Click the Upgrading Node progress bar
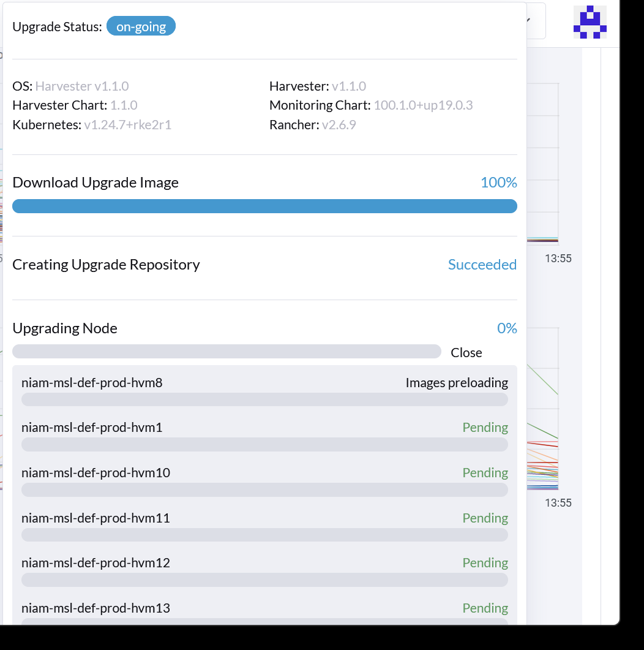 [227, 351]
